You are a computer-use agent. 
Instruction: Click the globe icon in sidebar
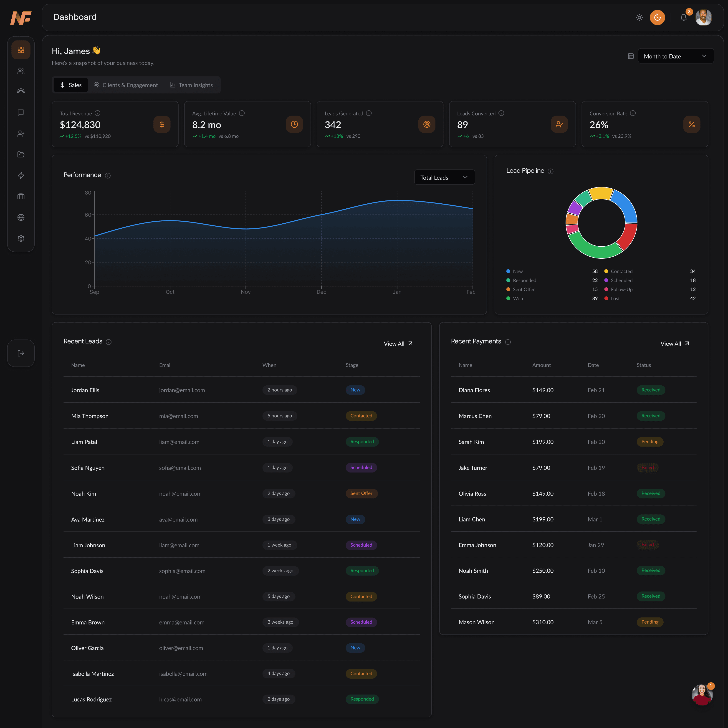(21, 217)
